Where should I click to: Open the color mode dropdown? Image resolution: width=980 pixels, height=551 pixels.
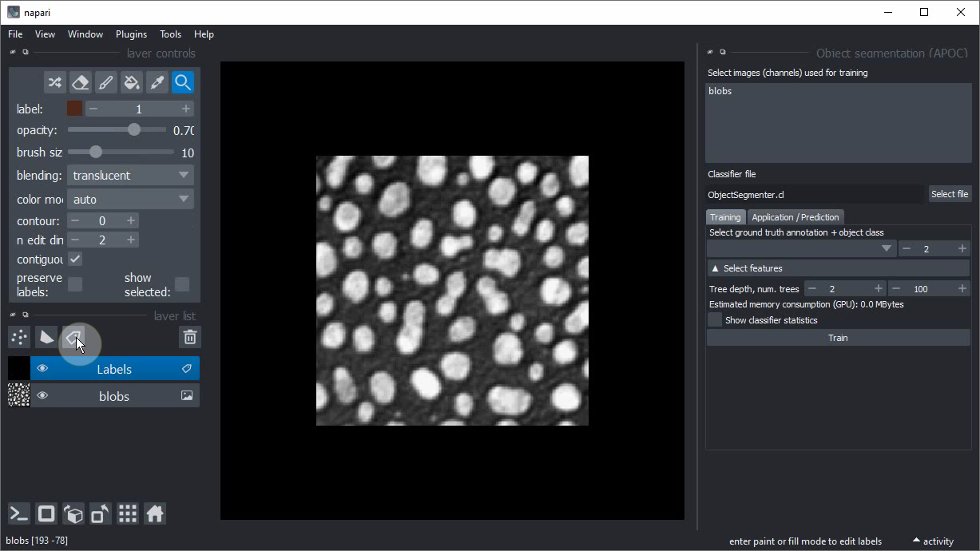(x=130, y=200)
